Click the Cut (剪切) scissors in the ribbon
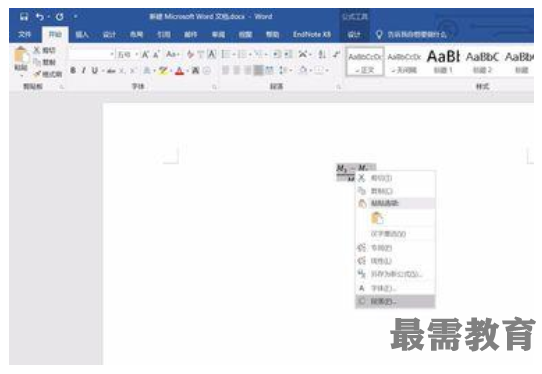 [x=44, y=50]
